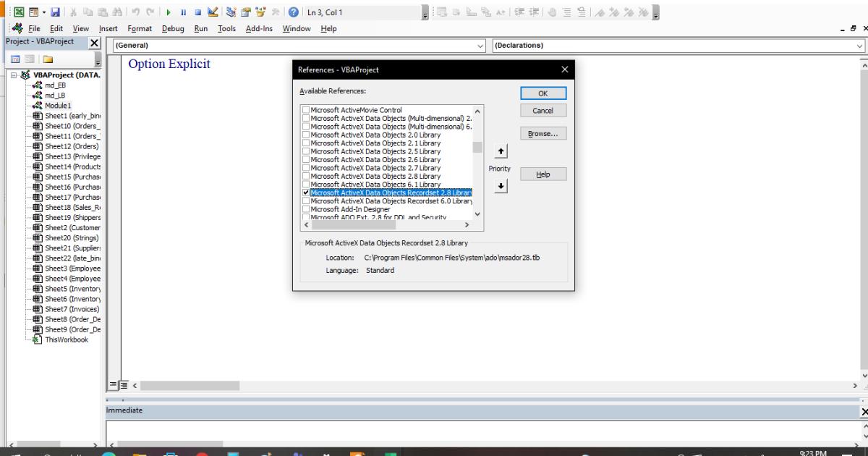The width and height of the screenshot is (868, 456).
Task: Open the (General) object dropdown
Action: [480, 46]
